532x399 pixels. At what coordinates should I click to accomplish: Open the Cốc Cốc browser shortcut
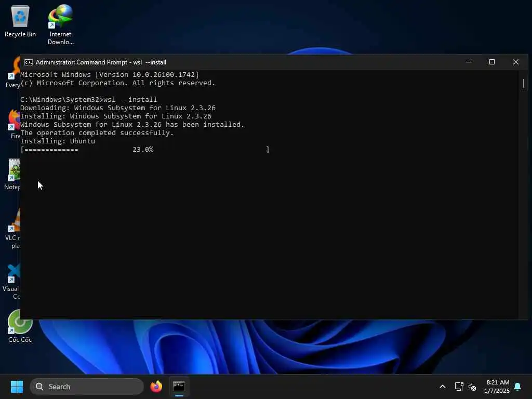click(x=20, y=326)
